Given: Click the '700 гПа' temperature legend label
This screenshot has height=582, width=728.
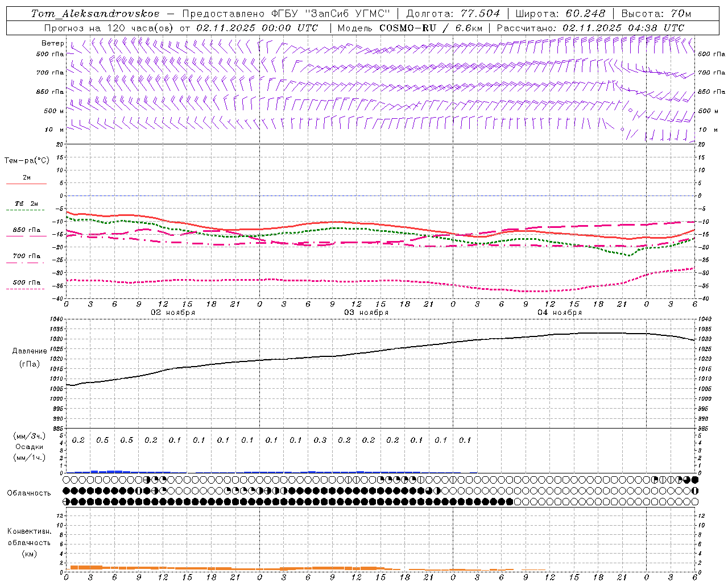Looking at the screenshot, I should tap(26, 256).
